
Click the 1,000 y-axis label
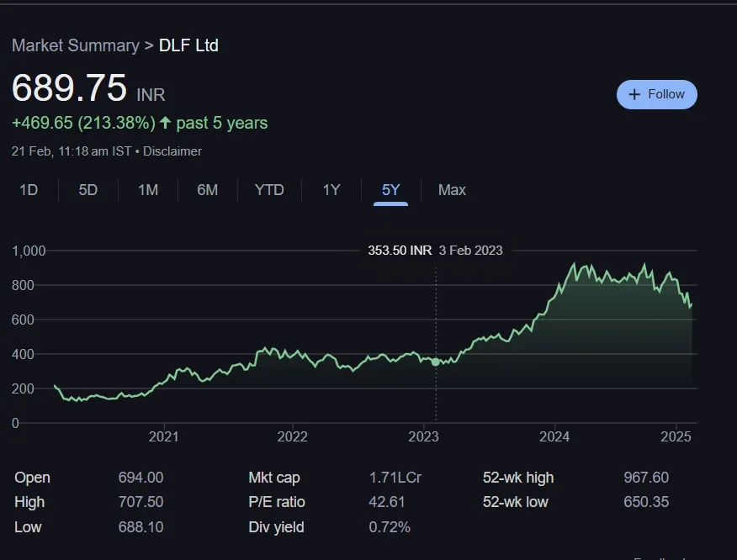point(29,251)
